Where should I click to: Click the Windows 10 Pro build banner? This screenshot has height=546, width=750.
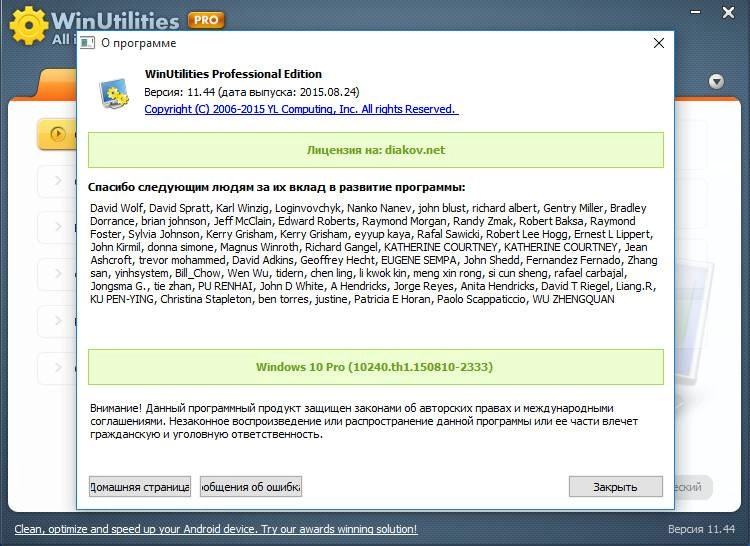[375, 367]
